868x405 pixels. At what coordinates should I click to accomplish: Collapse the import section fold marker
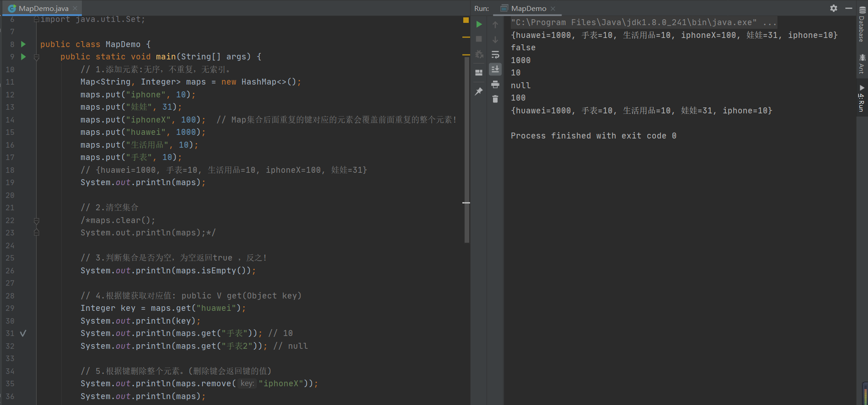pyautogui.click(x=37, y=19)
